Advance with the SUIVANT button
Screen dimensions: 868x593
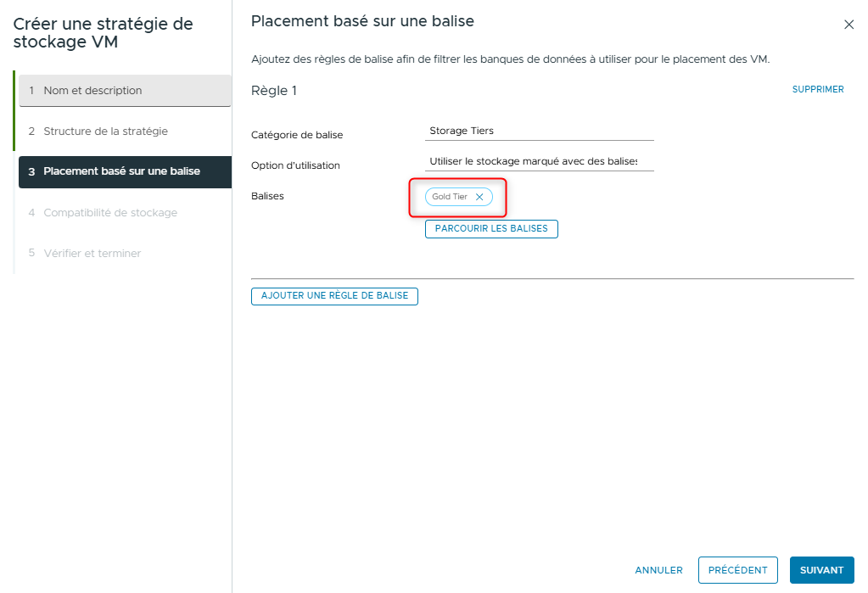coord(820,569)
